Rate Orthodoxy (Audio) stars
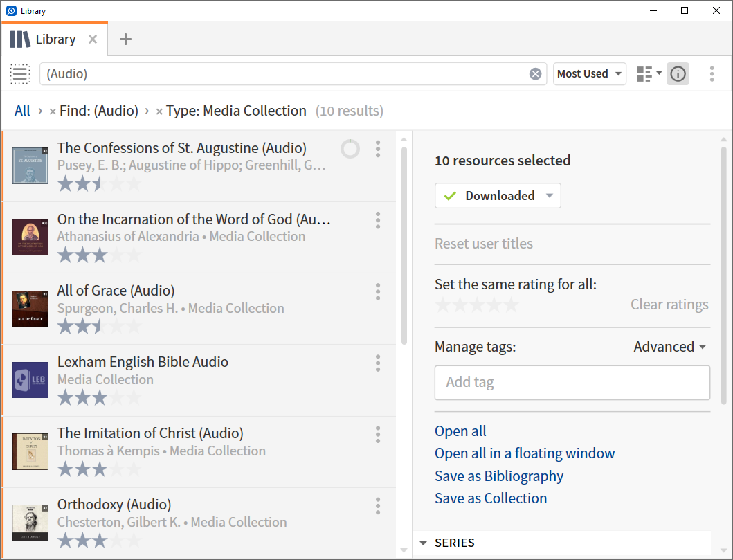The height and width of the screenshot is (560, 733). click(x=99, y=541)
